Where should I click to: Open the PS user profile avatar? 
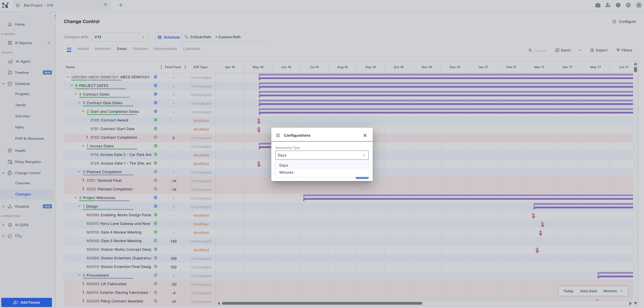point(639,5)
